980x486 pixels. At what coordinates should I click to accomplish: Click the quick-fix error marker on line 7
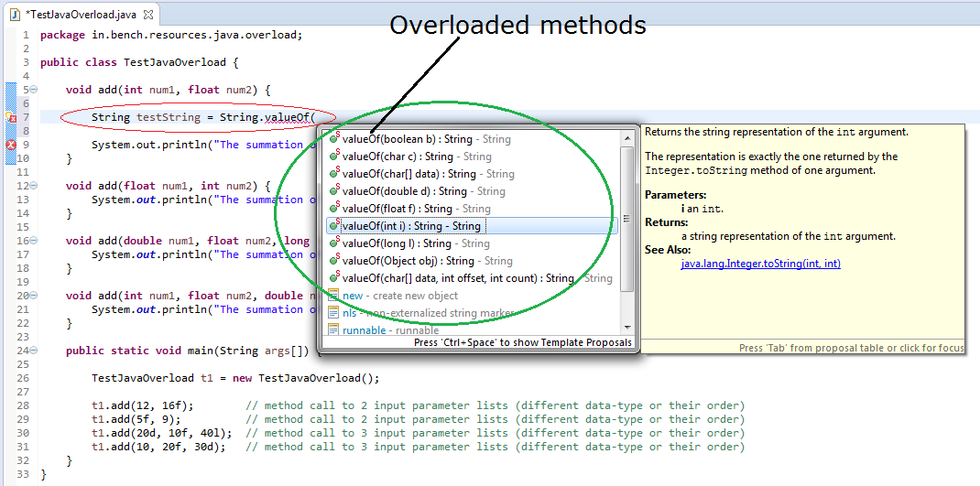point(11,117)
